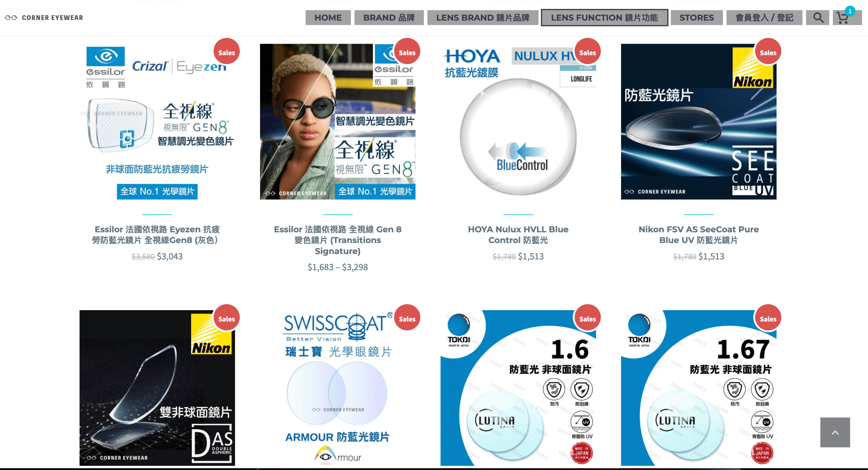The height and width of the screenshot is (470, 868).
Task: Open HOYA Nulux HVLL Blue Control link
Action: (x=518, y=235)
